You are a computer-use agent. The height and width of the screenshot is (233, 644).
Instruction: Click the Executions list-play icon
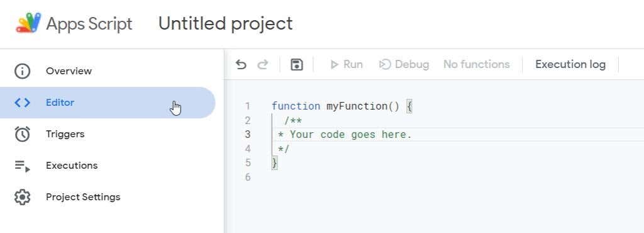click(x=22, y=166)
